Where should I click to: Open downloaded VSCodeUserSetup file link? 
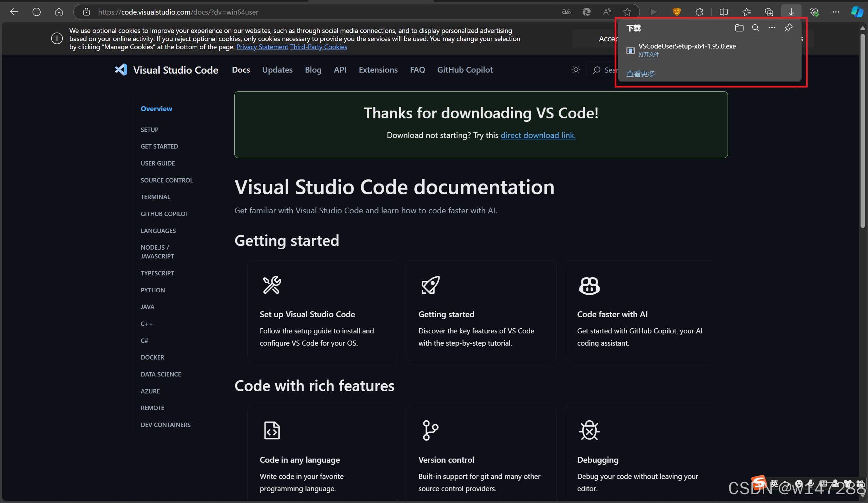click(x=648, y=55)
